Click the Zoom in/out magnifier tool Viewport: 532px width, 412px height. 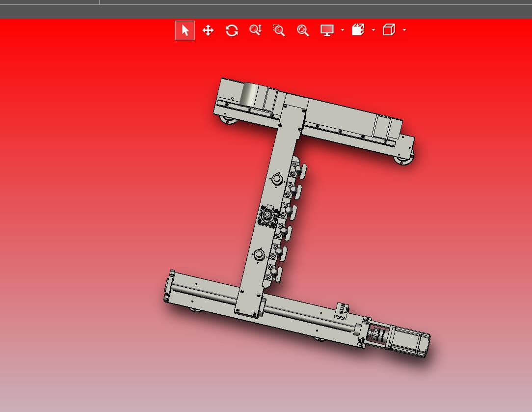256,30
